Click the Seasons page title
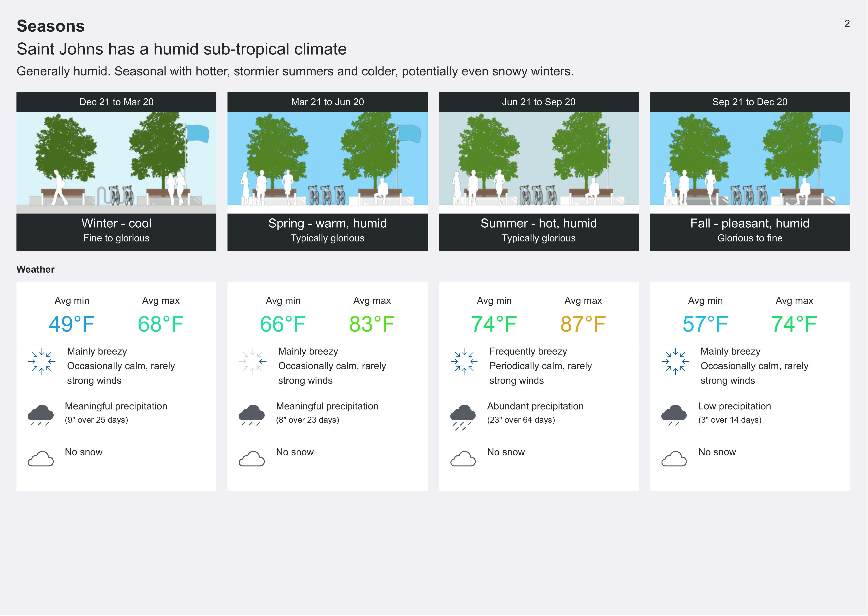 tap(50, 26)
